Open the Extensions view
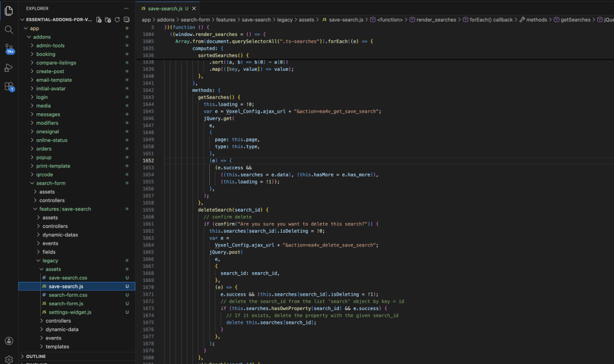The image size is (614, 364). (x=8, y=86)
